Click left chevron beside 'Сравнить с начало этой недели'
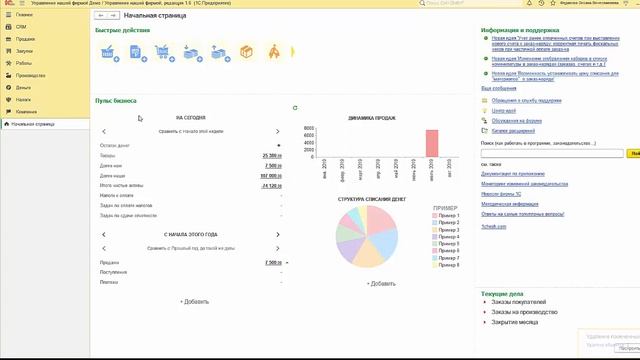640x360 pixels. pos(104,131)
